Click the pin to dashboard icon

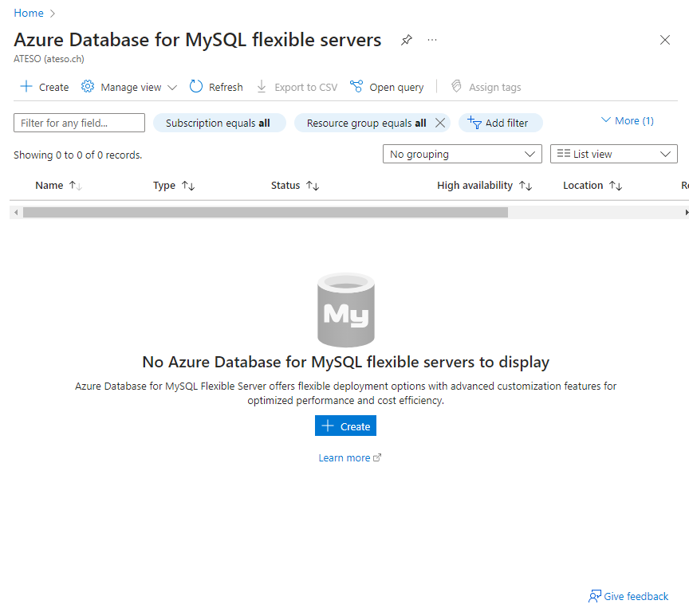(407, 40)
